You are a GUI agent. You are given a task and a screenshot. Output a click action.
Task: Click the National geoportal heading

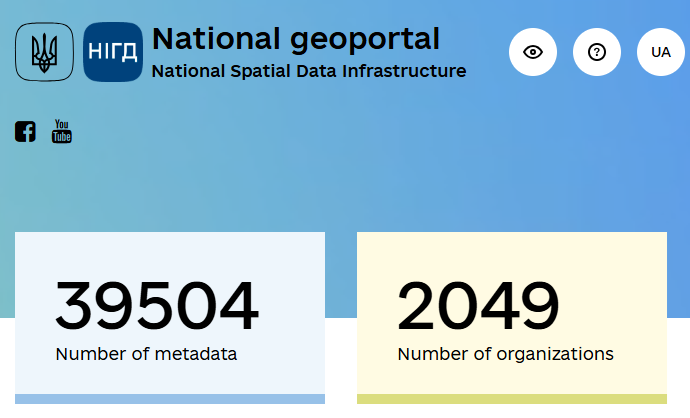(296, 40)
